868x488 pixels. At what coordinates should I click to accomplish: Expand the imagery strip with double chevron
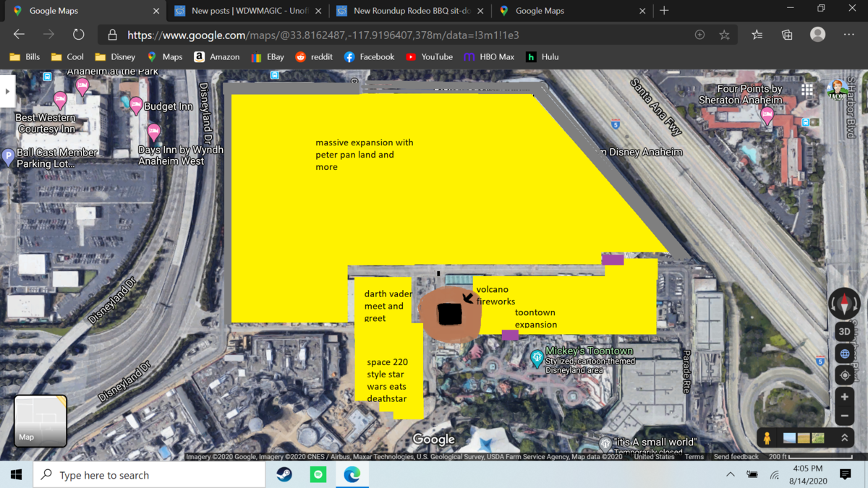[844, 438]
